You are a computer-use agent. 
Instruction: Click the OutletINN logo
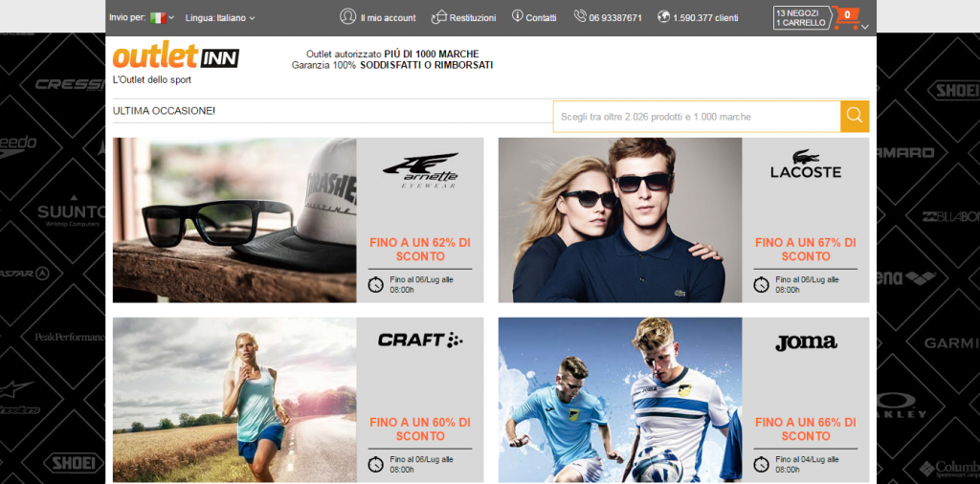[x=176, y=56]
